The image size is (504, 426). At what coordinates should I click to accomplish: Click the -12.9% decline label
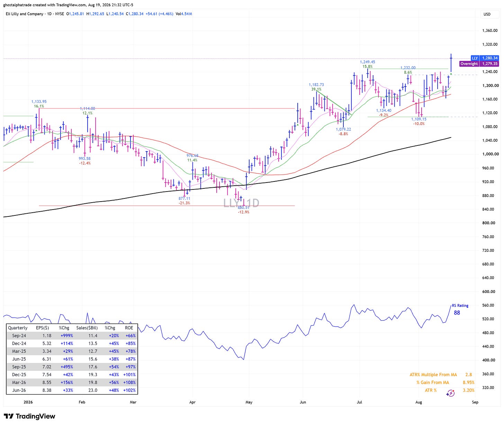click(243, 212)
